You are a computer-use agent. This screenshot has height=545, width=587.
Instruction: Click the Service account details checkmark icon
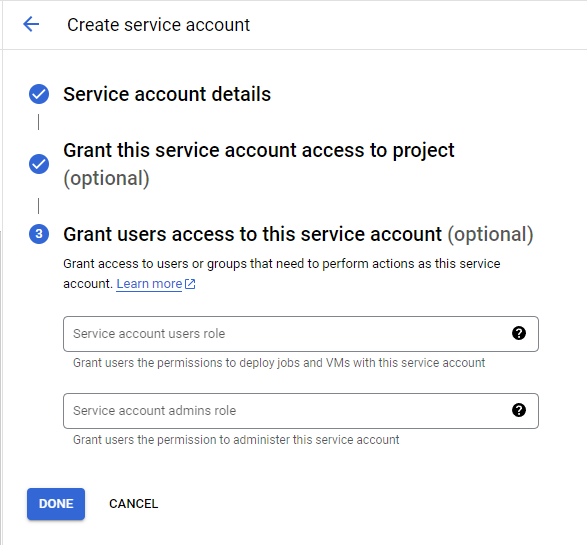point(39,94)
